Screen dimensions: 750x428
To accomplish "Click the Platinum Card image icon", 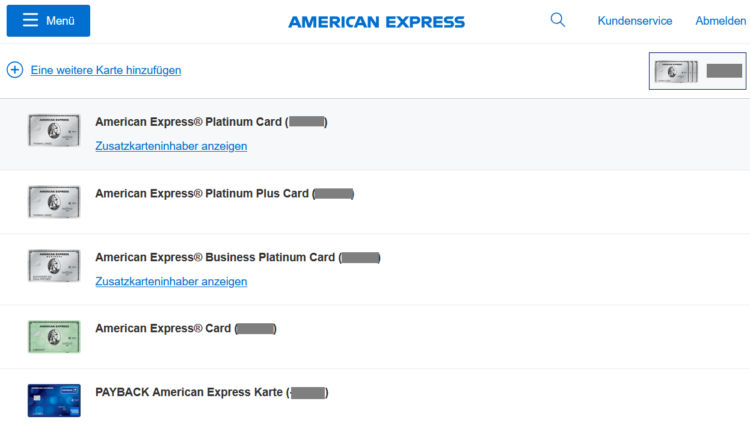I will tap(54, 131).
